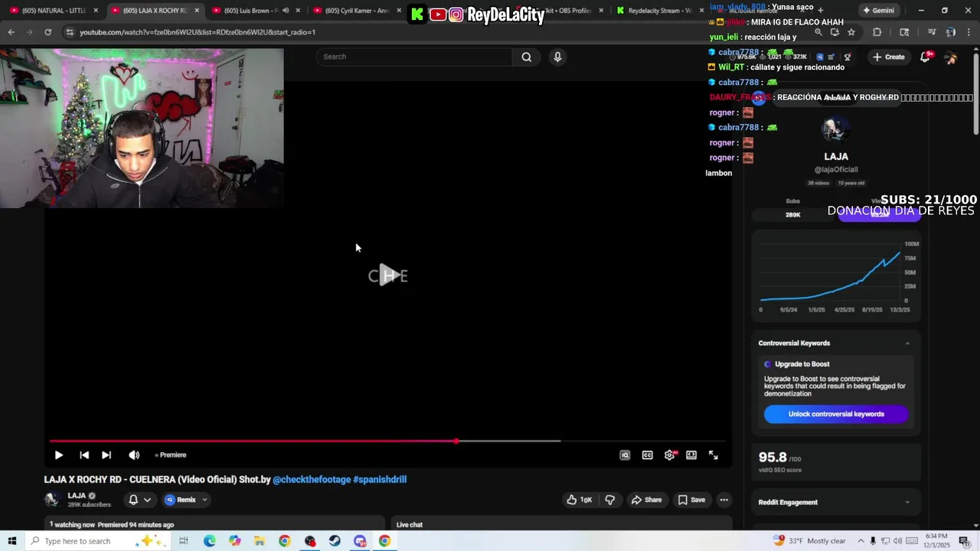Dislike the video
The image size is (980, 551).
[610, 500]
